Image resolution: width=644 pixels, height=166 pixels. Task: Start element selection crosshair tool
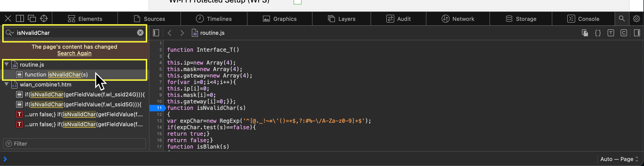click(44, 19)
